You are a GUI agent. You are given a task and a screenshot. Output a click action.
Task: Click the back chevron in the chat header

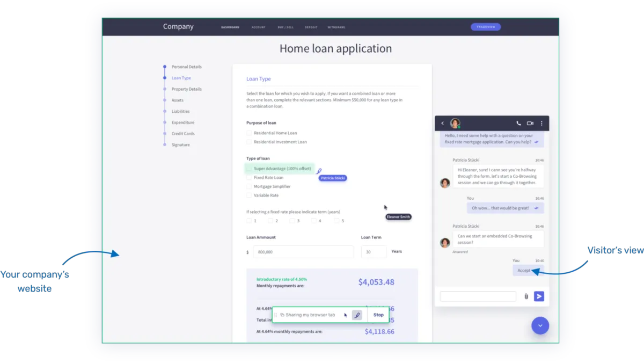442,123
